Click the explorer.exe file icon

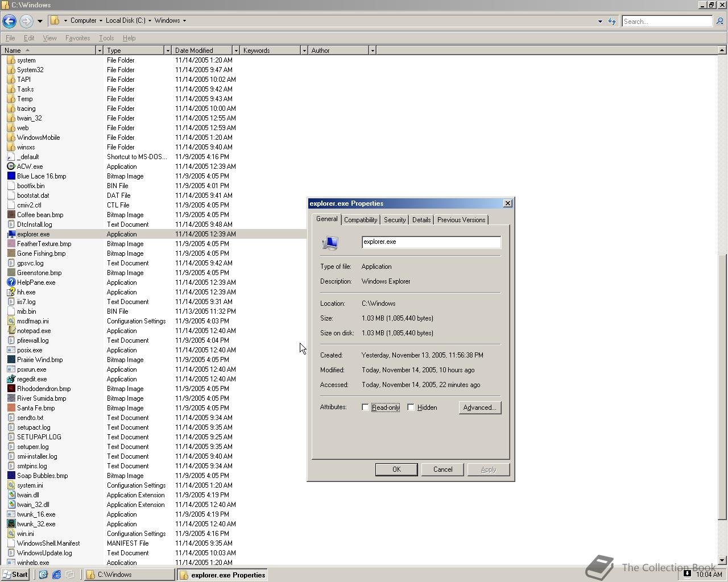tap(11, 234)
